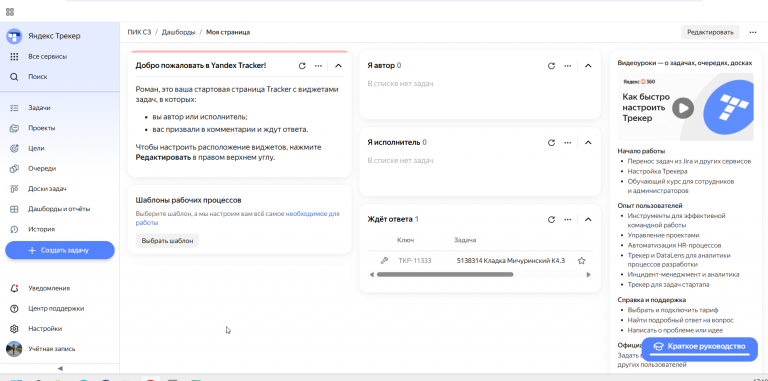Open the Настройка Трекера link
This screenshot has width=768, height=381.
pyautogui.click(x=657, y=171)
